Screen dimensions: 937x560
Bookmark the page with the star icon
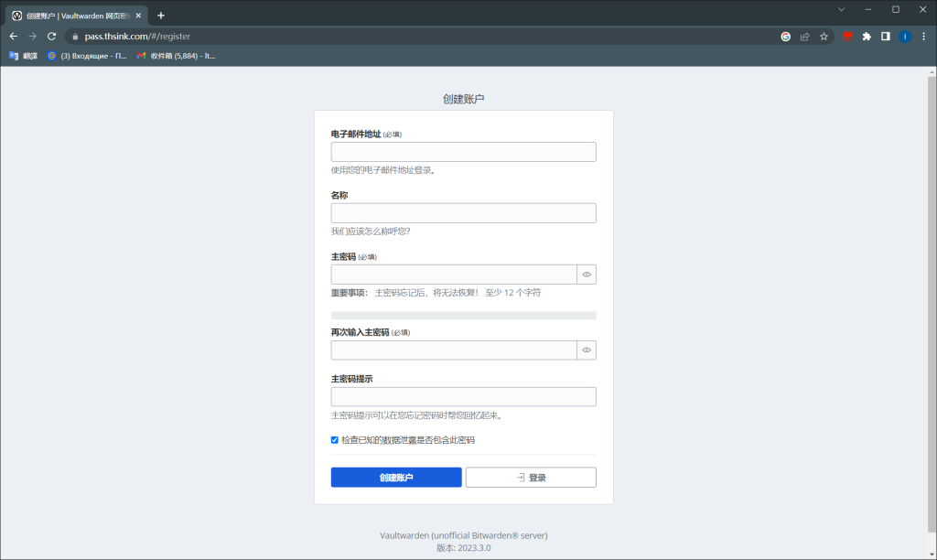824,36
